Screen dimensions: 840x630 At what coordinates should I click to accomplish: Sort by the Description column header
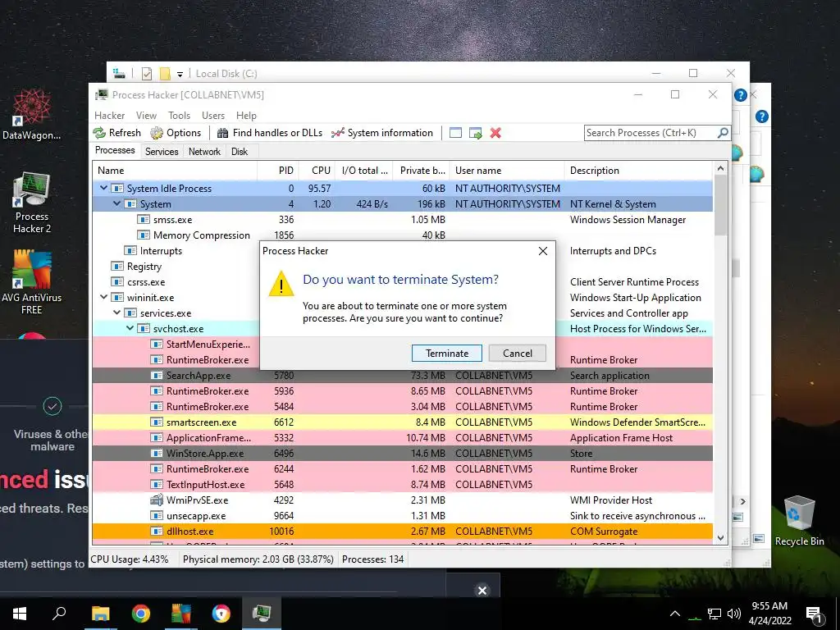tap(639, 171)
